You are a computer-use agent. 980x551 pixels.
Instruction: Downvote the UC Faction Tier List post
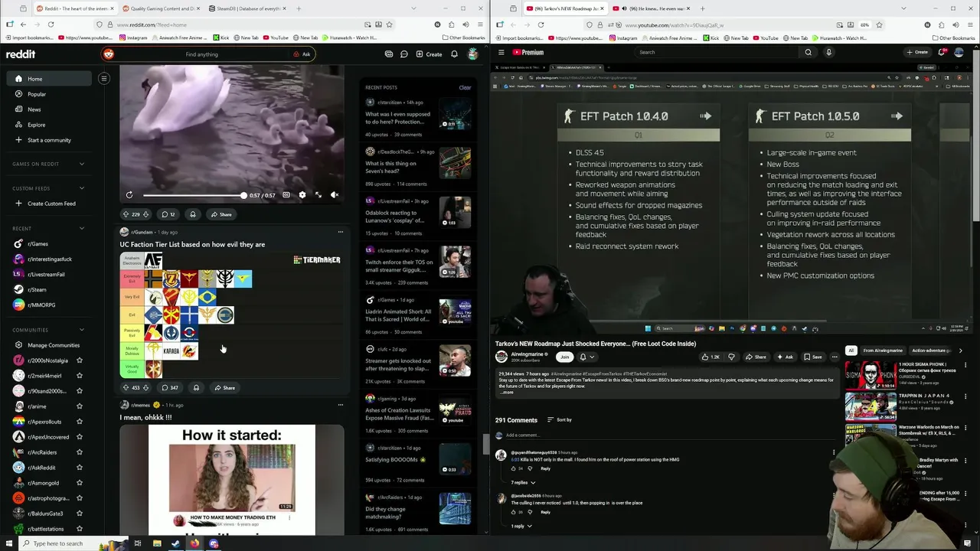(145, 388)
